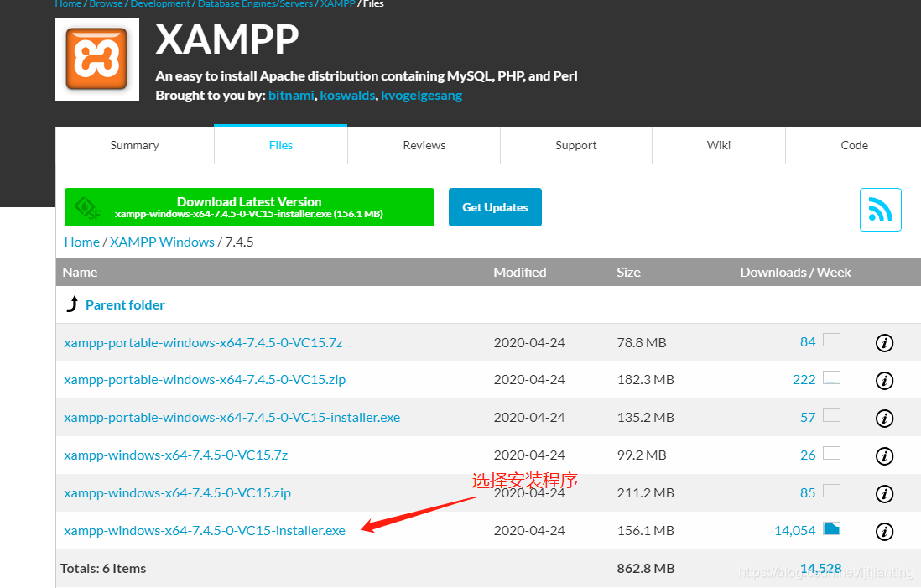
Task: Click download chart beside 14,054
Action: pyautogui.click(x=832, y=528)
